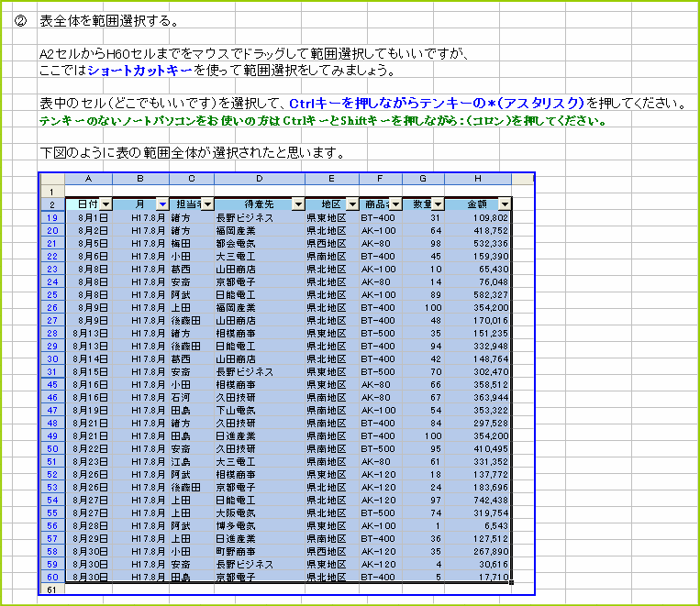Viewport: 700px width, 606px height.
Task: Click the 8月5日 date cell
Action: [x=89, y=244]
